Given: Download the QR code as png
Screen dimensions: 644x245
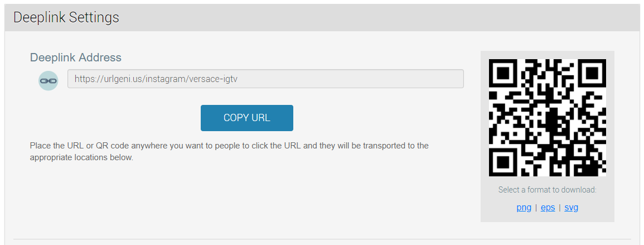Looking at the screenshot, I should coord(524,208).
